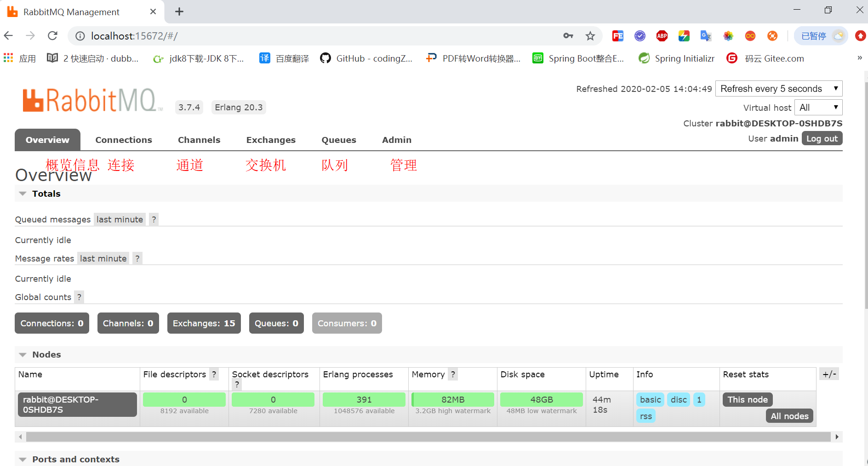Viewport: 868px width, 466px height.
Task: Open the Spring Boot整合 bookmark
Action: [x=578, y=58]
